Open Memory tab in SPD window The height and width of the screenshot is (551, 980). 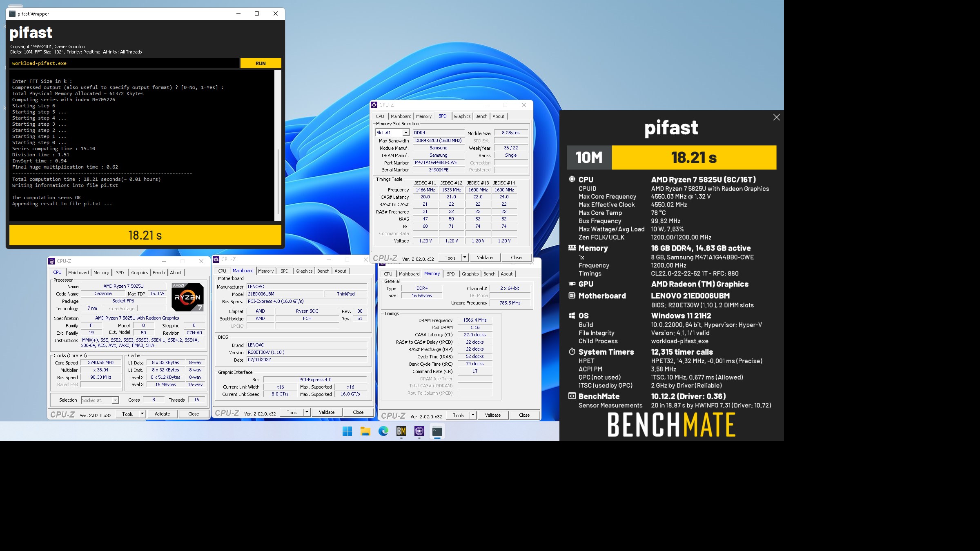(x=424, y=116)
